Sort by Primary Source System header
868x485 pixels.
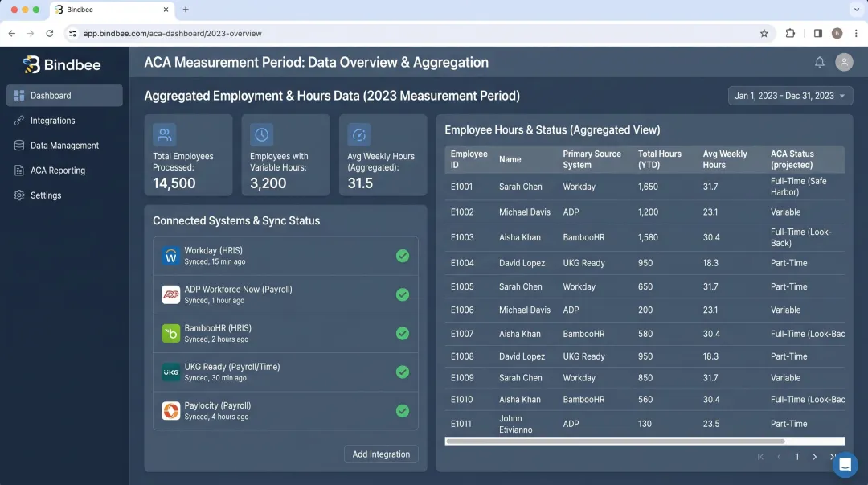click(592, 159)
